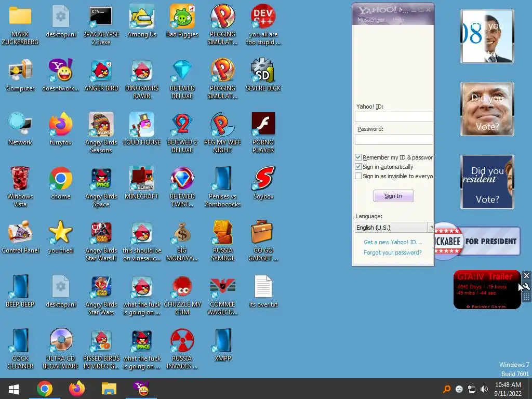
Task: Open the LOUD HOUSE shortcut
Action: pos(141,129)
